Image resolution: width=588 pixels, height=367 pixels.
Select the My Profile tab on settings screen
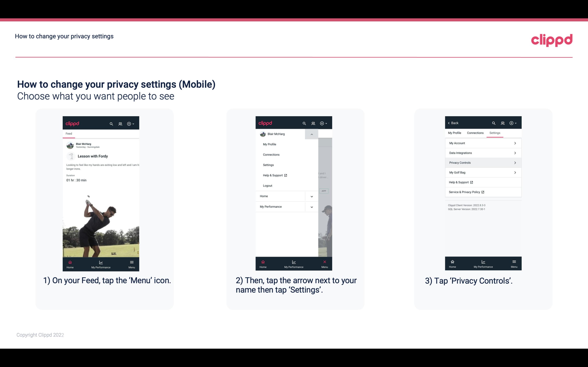(x=455, y=132)
